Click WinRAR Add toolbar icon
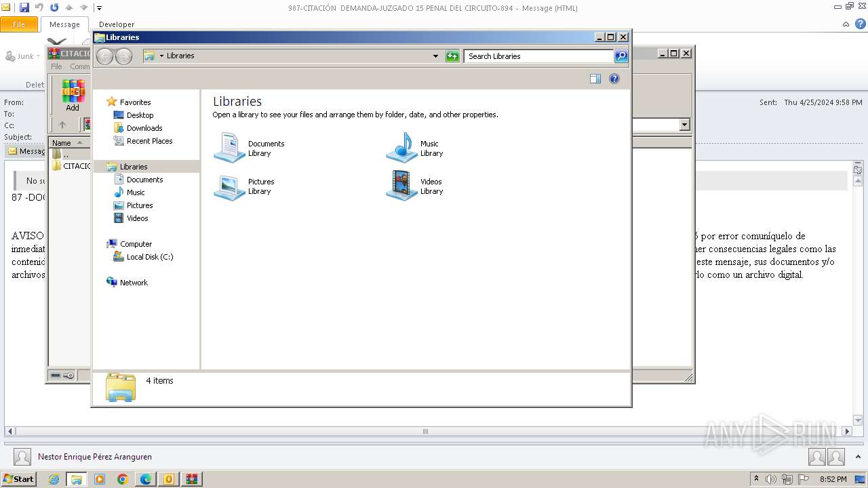The width and height of the screenshot is (868, 488). click(73, 96)
